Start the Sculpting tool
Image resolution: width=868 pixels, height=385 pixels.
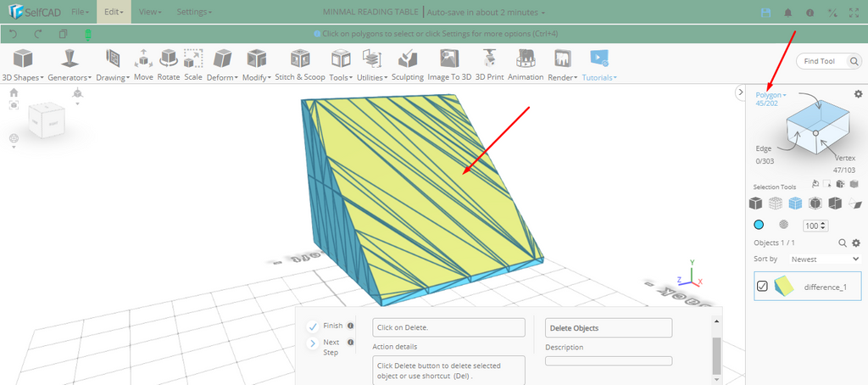(x=408, y=64)
